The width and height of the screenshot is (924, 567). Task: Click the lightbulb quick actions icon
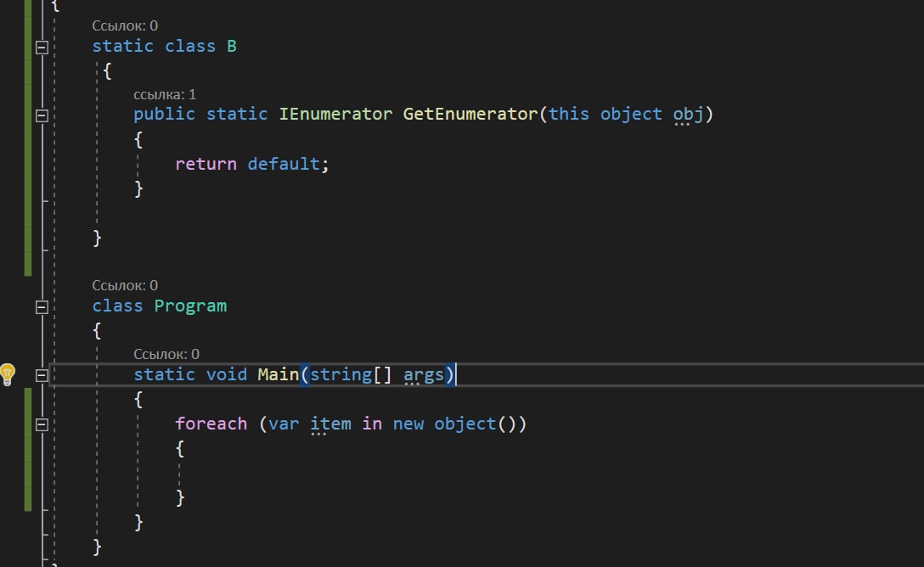pos(8,373)
